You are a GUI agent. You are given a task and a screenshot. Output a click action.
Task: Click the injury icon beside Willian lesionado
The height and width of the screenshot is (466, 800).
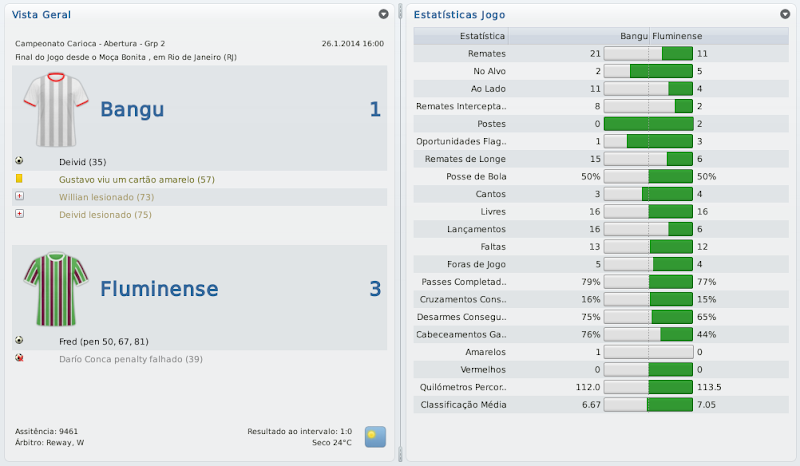(19, 196)
